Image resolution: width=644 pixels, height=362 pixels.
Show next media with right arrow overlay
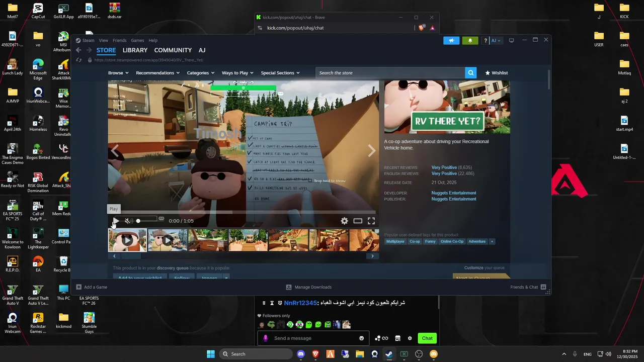[371, 150]
